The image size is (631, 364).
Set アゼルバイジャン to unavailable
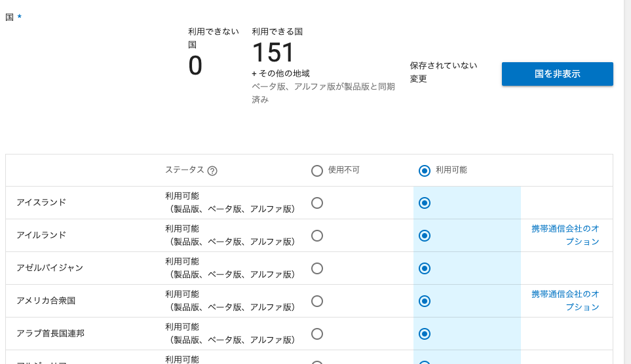point(317,268)
